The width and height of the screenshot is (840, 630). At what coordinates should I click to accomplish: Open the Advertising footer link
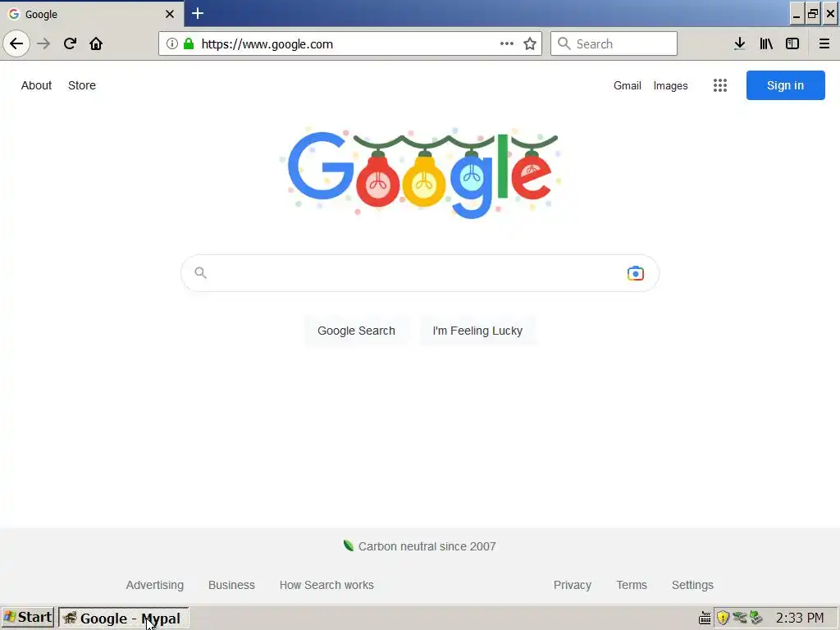(x=155, y=585)
